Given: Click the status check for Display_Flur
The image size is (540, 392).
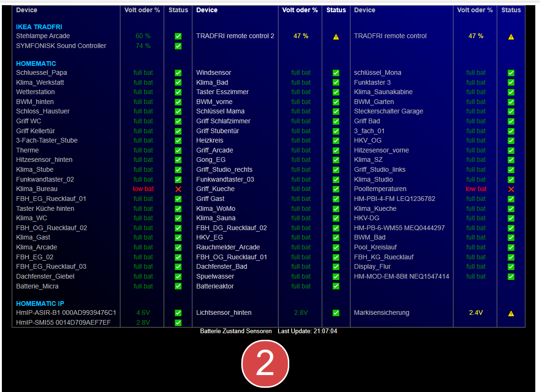Looking at the screenshot, I should pos(511,267).
